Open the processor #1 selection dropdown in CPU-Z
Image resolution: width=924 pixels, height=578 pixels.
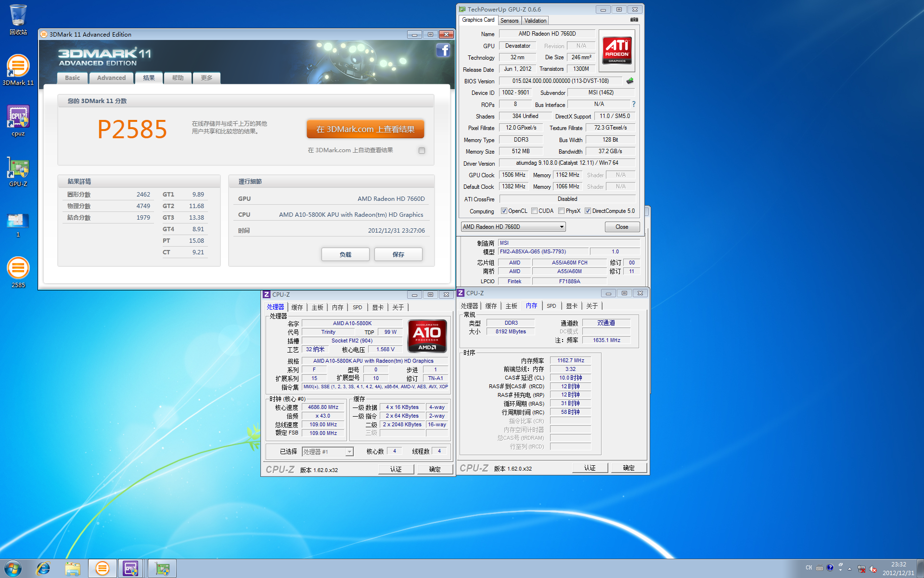(x=328, y=452)
